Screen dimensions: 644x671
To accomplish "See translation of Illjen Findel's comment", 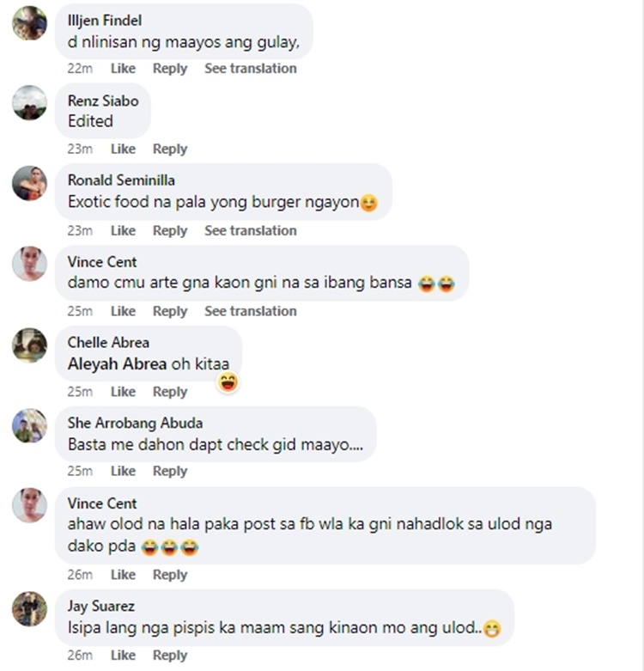I will click(251, 69).
